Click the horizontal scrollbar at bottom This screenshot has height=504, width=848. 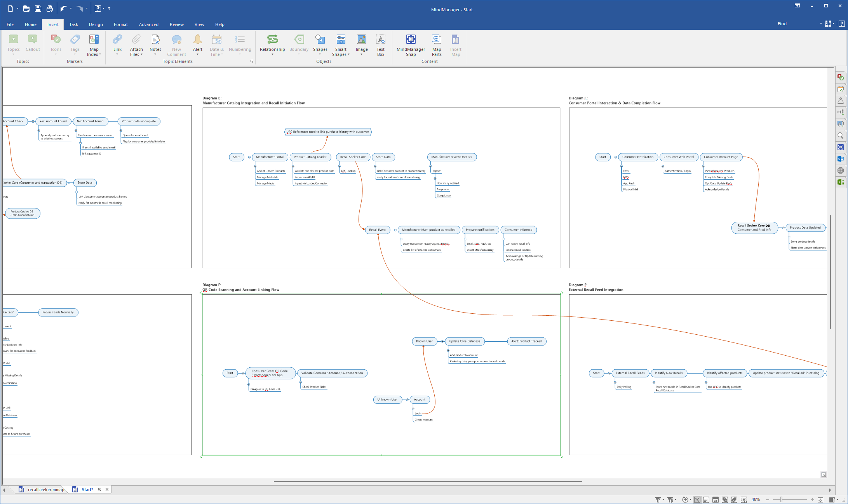pos(427,481)
